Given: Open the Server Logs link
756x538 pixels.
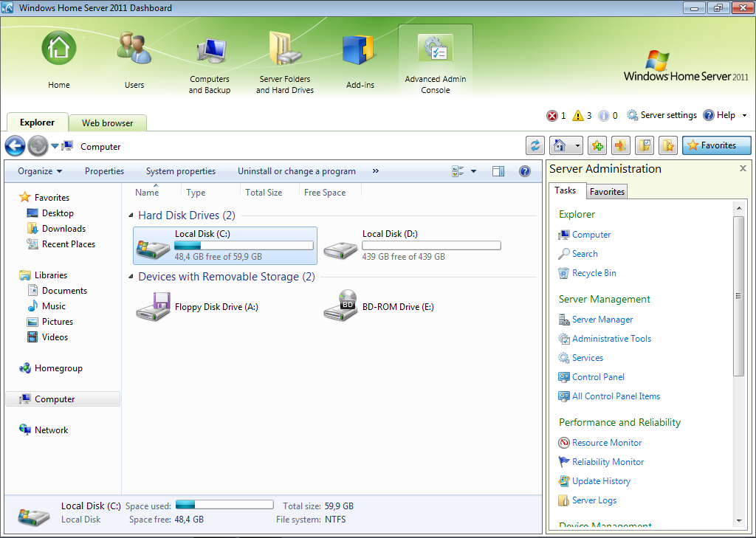Looking at the screenshot, I should pos(594,501).
